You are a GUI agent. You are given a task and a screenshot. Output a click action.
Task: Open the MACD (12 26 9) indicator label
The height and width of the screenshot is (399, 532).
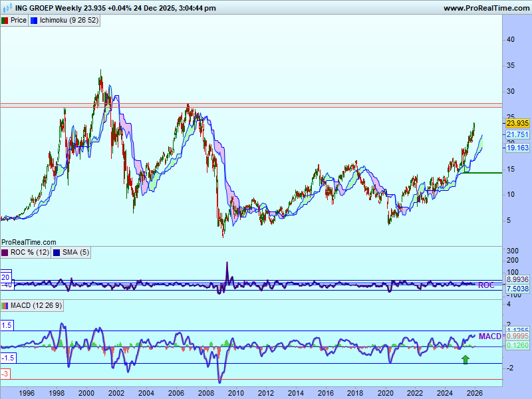point(38,305)
